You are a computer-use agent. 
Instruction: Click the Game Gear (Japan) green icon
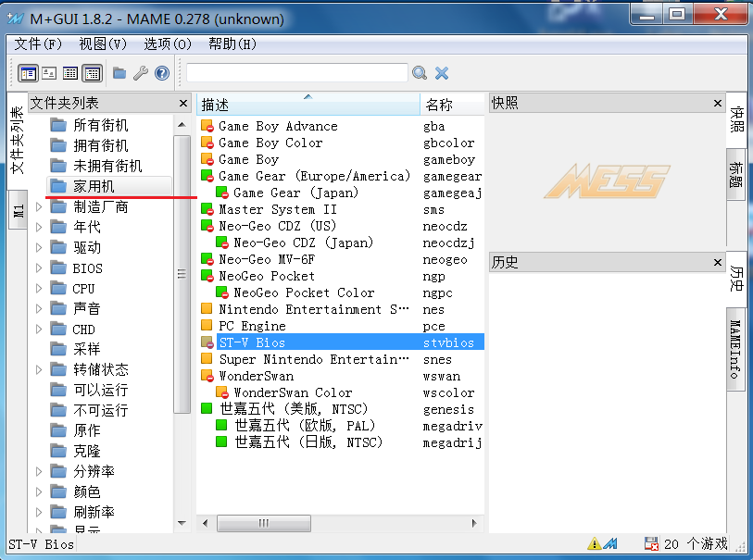(x=222, y=193)
